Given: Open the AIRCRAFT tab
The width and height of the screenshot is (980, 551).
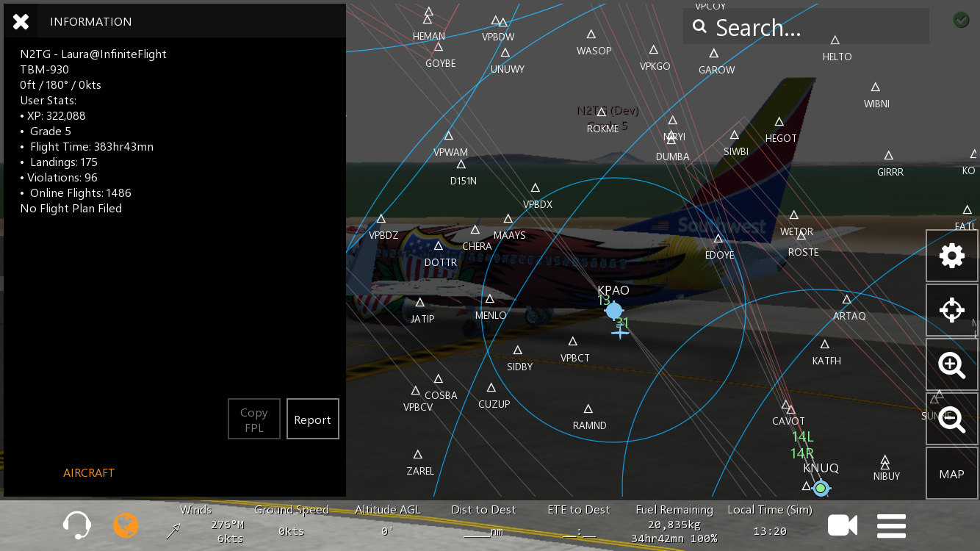Looking at the screenshot, I should point(89,473).
